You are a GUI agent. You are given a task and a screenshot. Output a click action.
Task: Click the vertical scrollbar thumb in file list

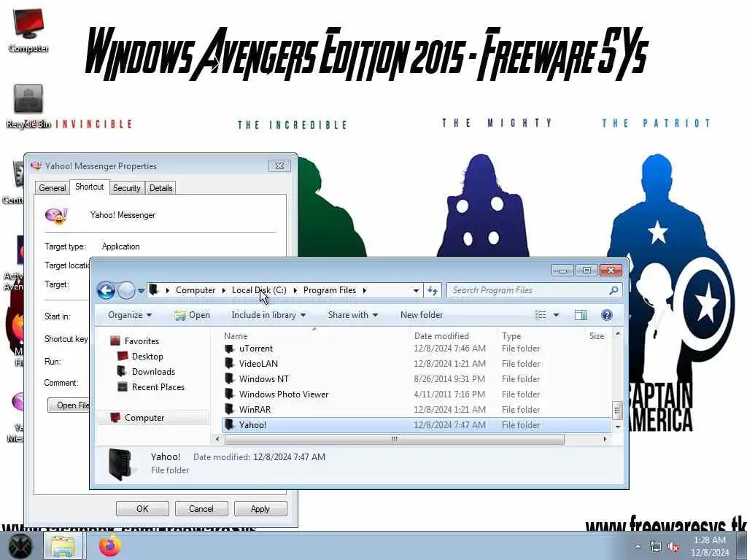[617, 410]
